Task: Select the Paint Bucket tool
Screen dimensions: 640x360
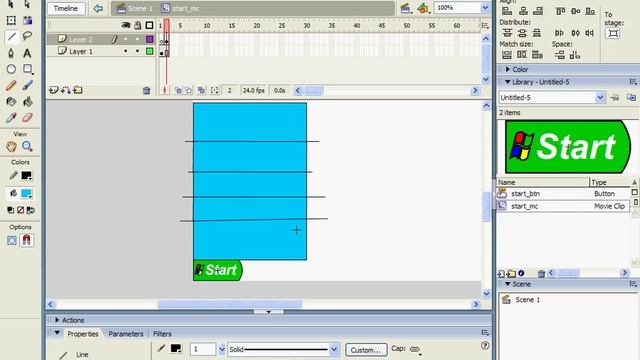Action: [x=27, y=102]
